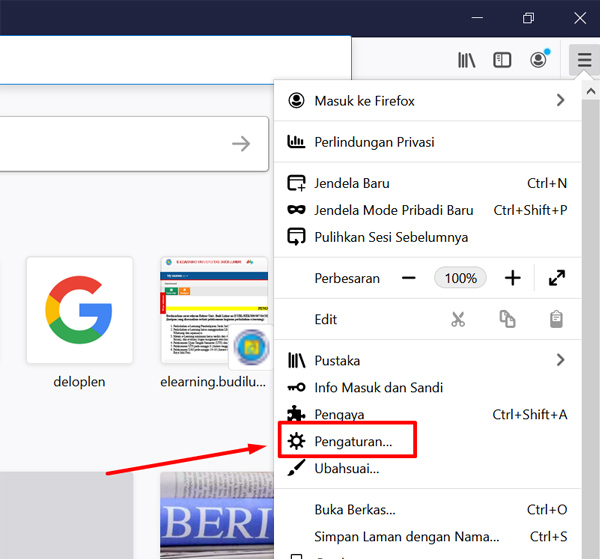The height and width of the screenshot is (559, 600).
Task: Open the Library toolbar icon
Action: point(466,60)
